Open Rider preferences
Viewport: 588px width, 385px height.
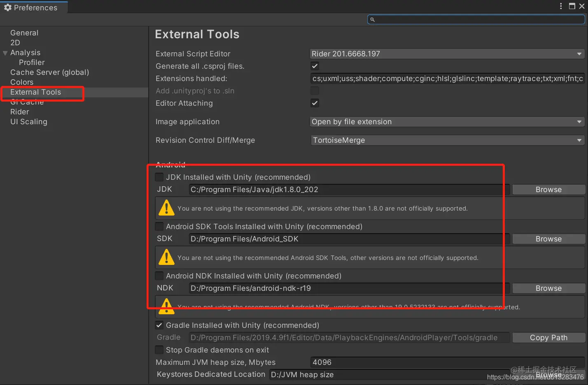click(x=20, y=112)
